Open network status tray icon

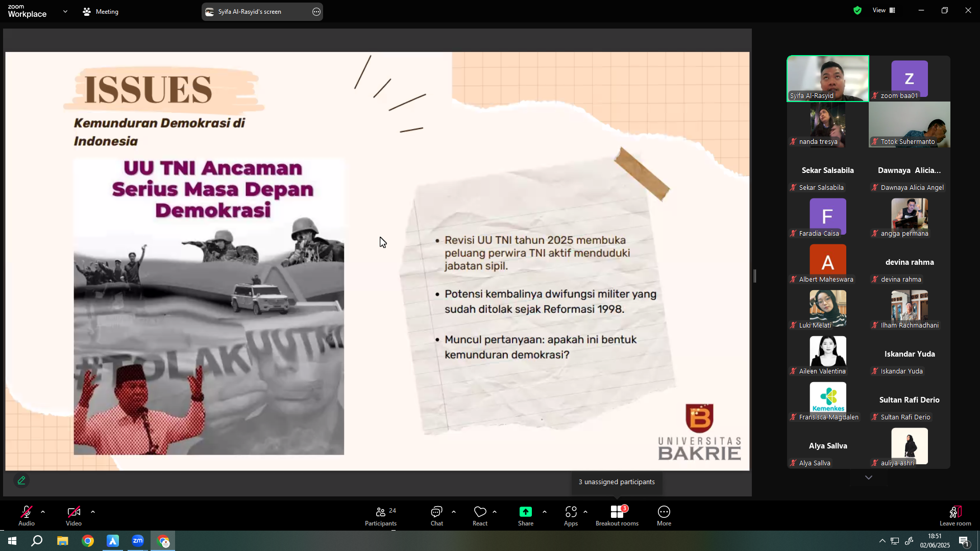895,541
